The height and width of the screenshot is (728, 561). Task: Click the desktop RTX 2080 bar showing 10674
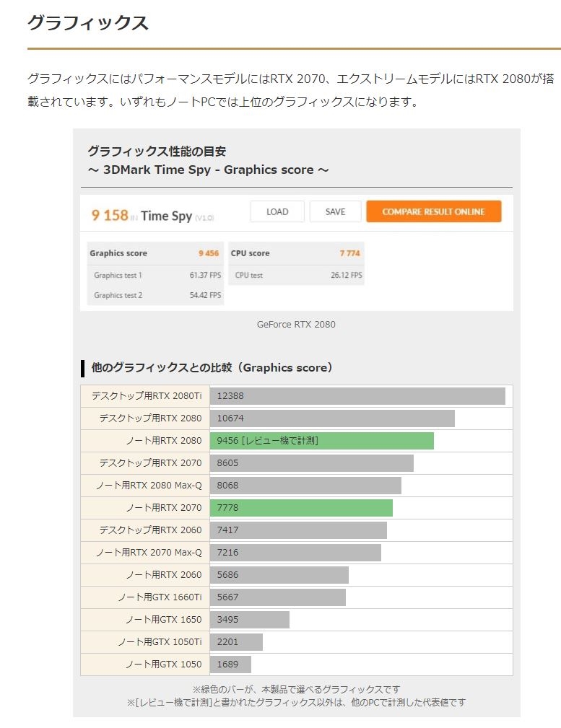click(x=332, y=418)
